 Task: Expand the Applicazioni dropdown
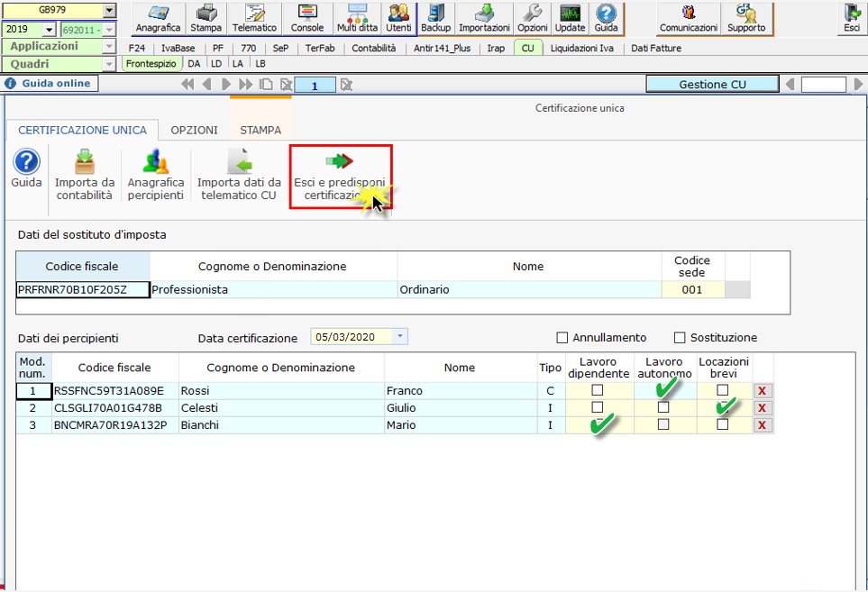[x=109, y=46]
